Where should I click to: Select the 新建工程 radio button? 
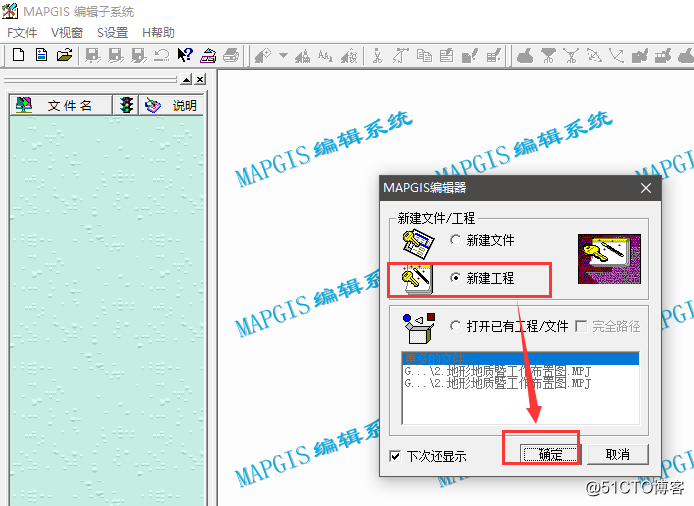pyautogui.click(x=455, y=278)
